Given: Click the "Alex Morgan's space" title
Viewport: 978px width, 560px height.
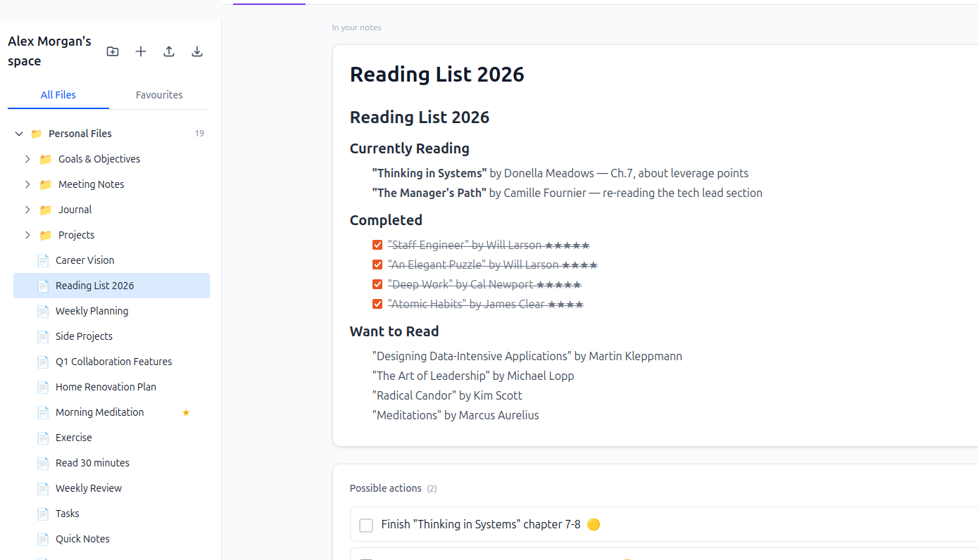Looking at the screenshot, I should (x=49, y=51).
